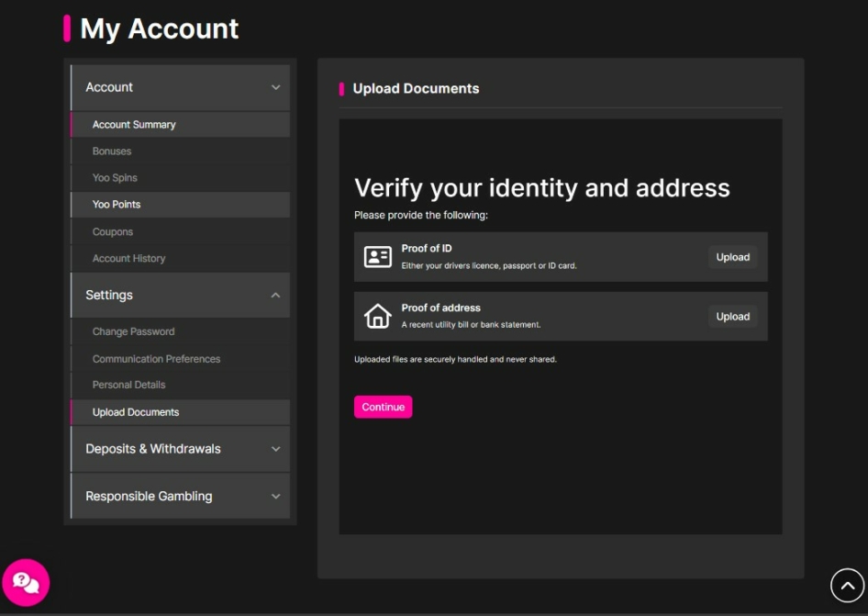Upload your Proof of address document
Image resolution: width=868 pixels, height=616 pixels.
[732, 316]
